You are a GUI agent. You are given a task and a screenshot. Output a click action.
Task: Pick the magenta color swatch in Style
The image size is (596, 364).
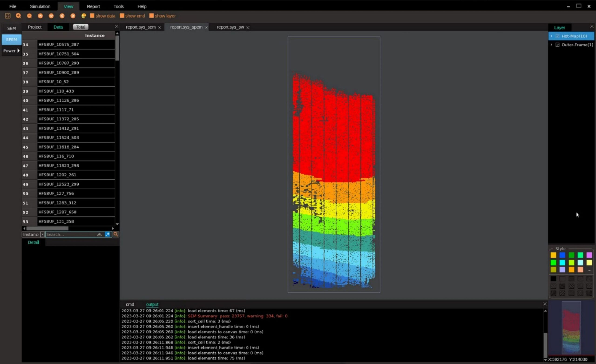click(x=589, y=255)
